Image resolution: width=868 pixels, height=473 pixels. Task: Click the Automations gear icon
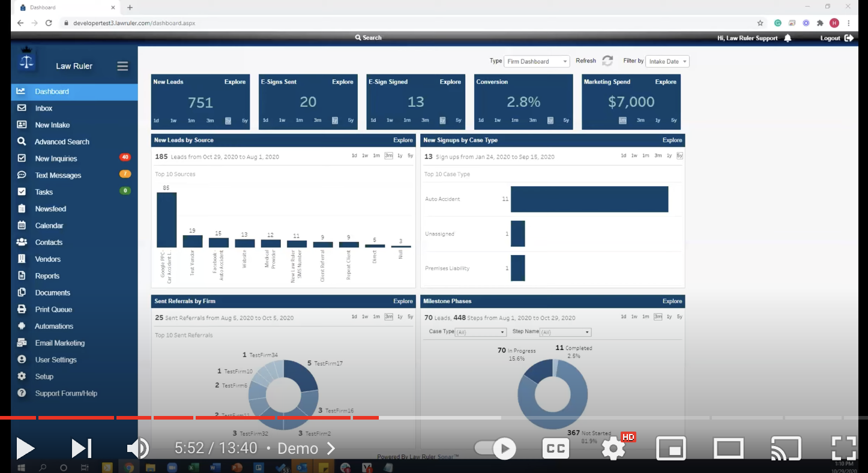[22, 327]
